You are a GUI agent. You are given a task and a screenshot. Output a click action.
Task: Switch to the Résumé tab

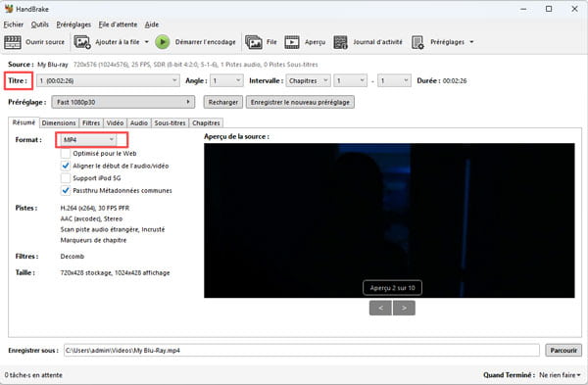tap(24, 122)
